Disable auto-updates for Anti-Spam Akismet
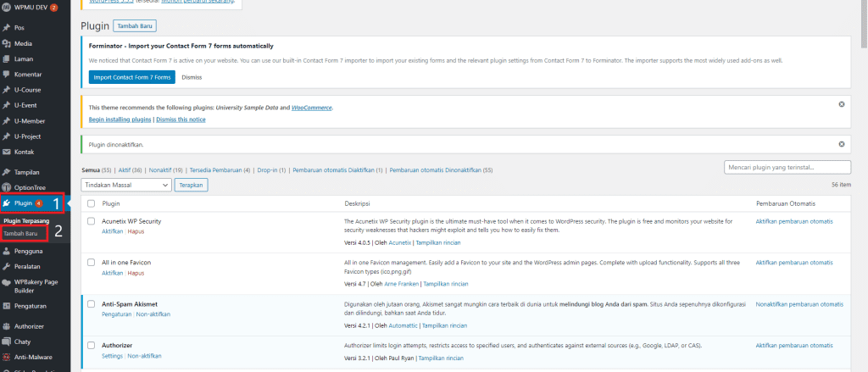Screen dimensions: 868x372 (800, 304)
